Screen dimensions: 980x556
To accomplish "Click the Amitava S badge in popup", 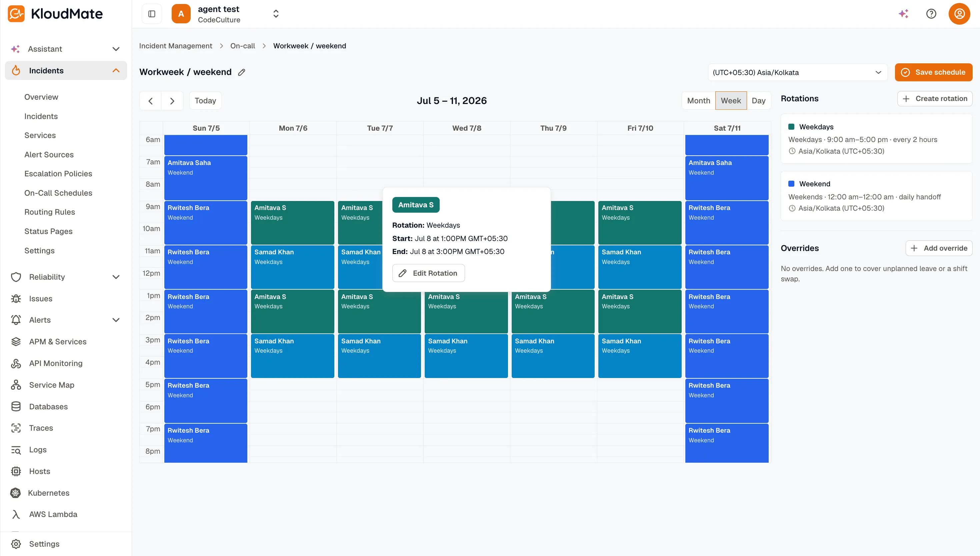I will click(416, 205).
